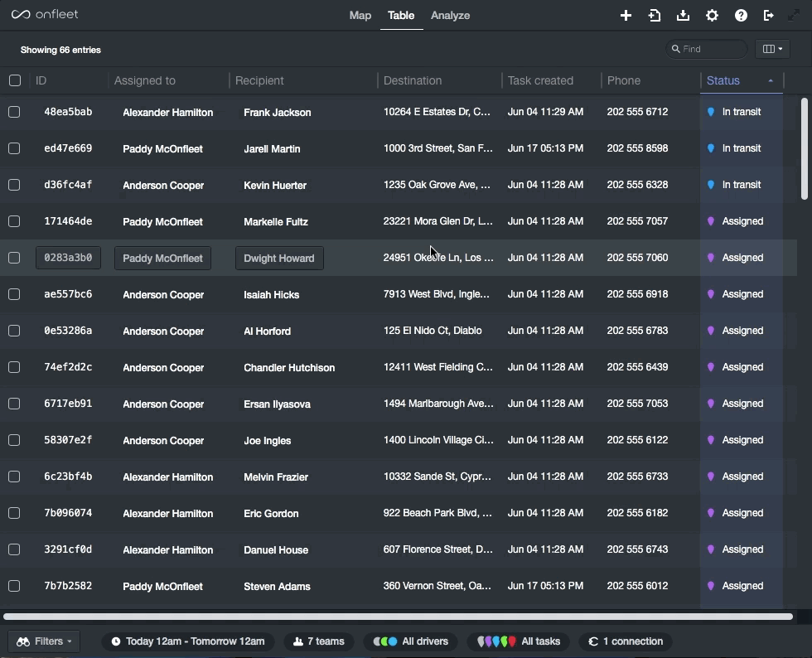Click purple pin for Al Horford task

[x=711, y=331]
